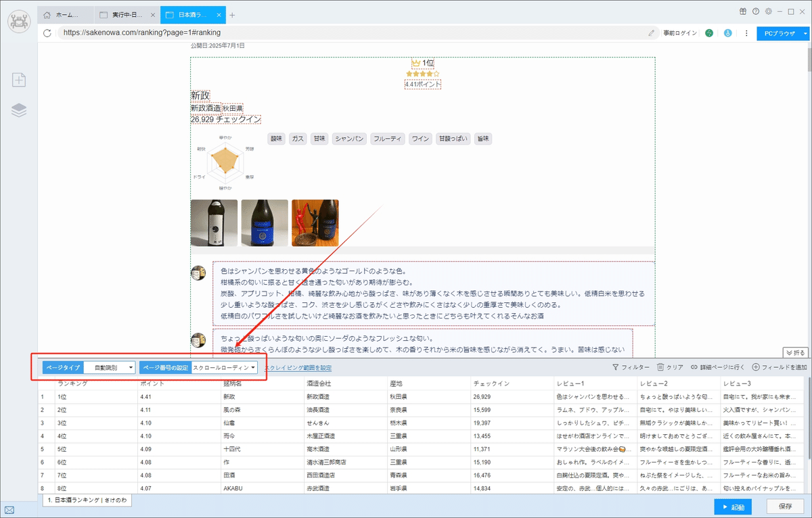Reload the page with the refresh icon
The height and width of the screenshot is (518, 812).
[x=47, y=32]
